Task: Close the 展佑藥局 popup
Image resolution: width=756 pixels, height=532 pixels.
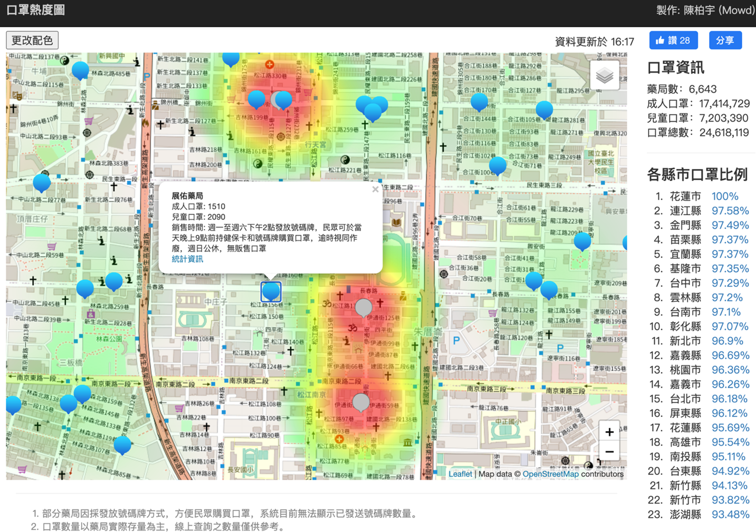Action: pos(375,189)
